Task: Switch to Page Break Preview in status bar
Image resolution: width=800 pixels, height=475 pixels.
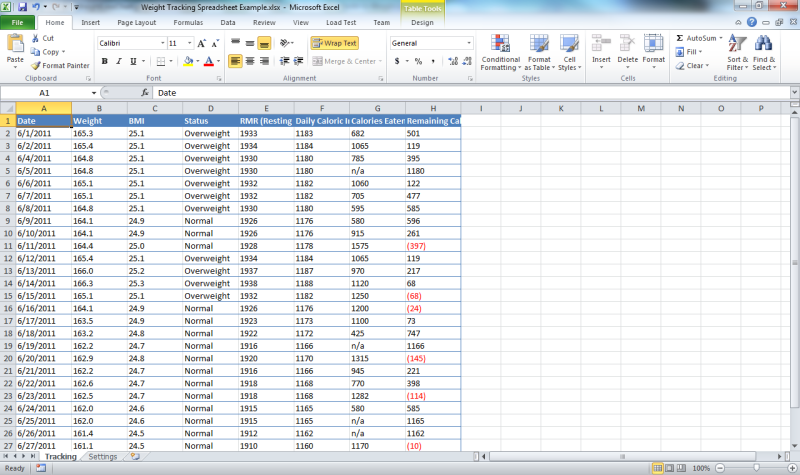Action: [x=681, y=468]
